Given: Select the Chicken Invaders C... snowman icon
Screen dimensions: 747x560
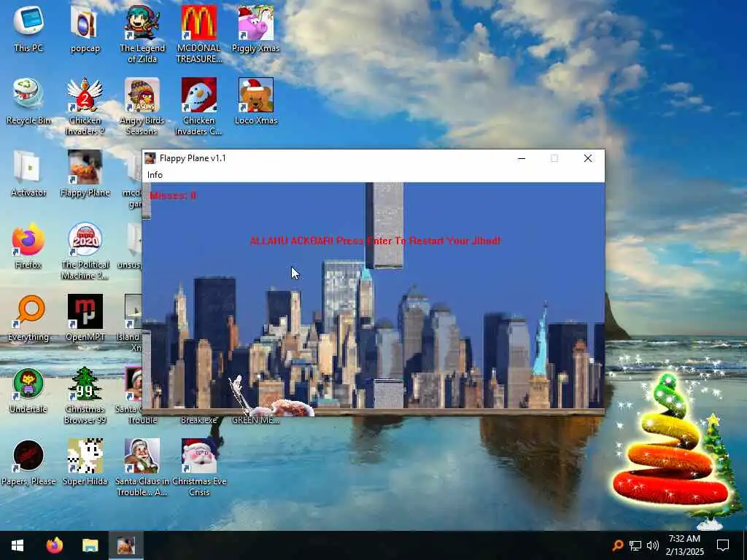Looking at the screenshot, I should [x=198, y=106].
